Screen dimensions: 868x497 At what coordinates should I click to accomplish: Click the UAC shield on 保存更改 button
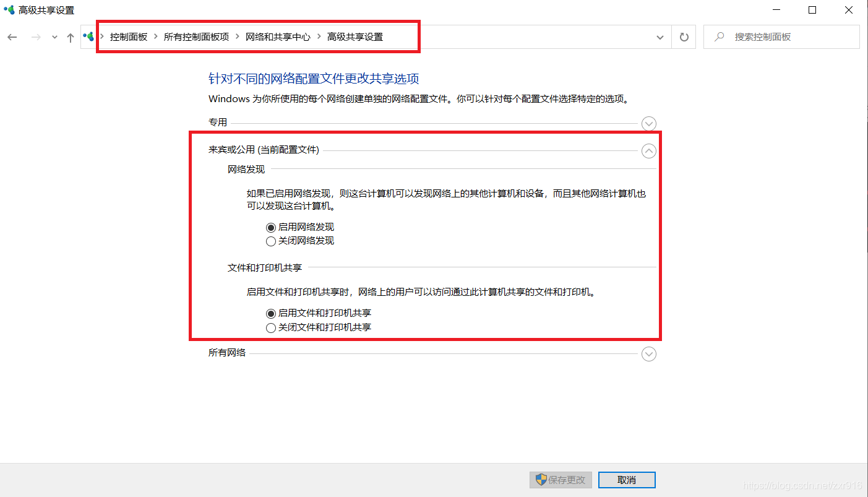539,480
